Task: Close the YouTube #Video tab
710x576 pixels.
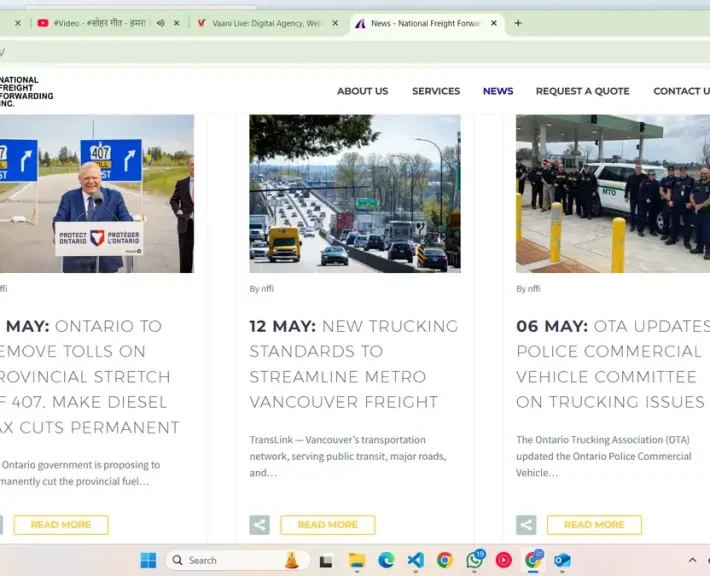Action: tap(177, 23)
